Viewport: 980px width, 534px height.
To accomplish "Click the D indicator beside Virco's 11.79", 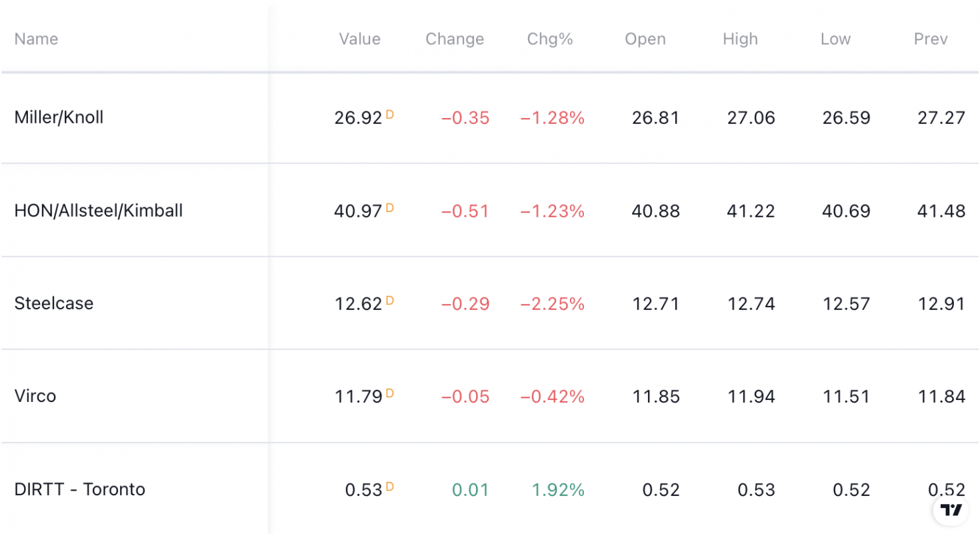I will (x=390, y=393).
